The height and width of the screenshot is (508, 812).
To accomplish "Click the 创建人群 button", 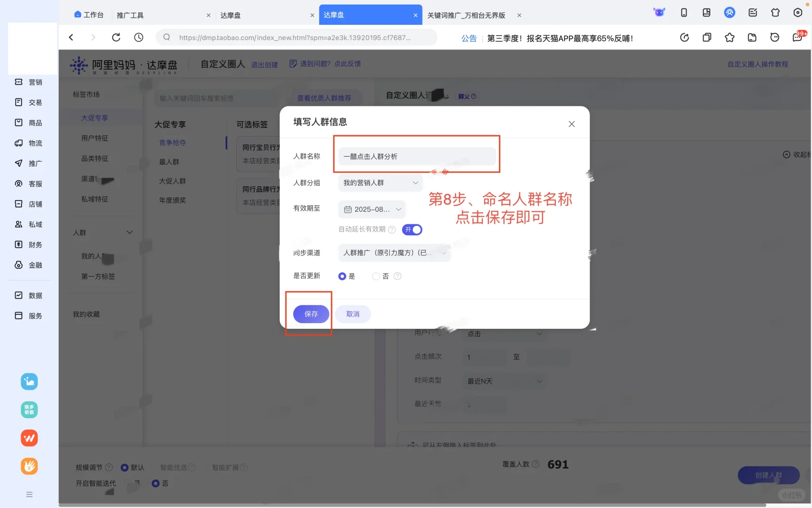I will (768, 475).
